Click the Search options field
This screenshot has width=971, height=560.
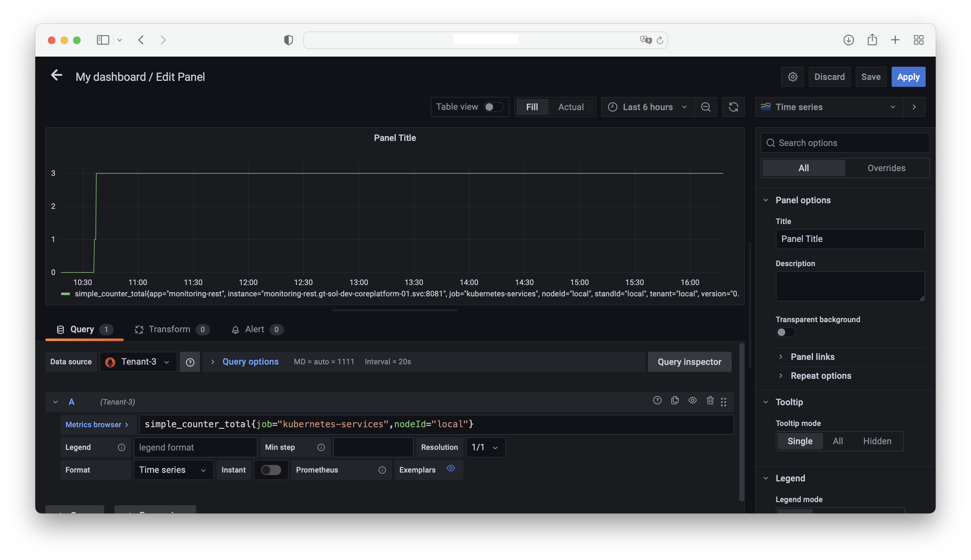pos(845,143)
